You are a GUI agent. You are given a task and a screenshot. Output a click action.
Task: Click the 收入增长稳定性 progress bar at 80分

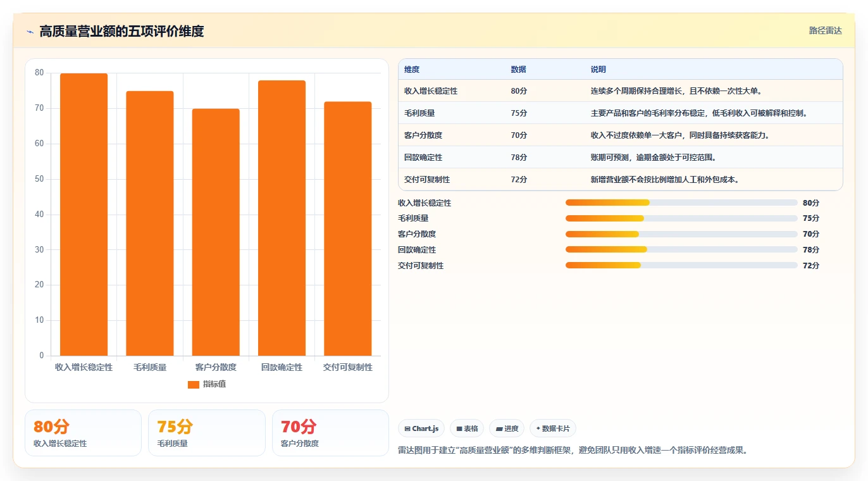681,203
